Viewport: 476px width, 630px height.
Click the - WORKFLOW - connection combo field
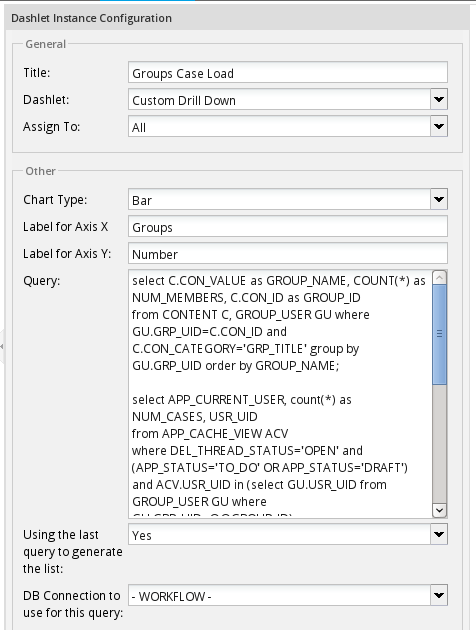point(280,595)
